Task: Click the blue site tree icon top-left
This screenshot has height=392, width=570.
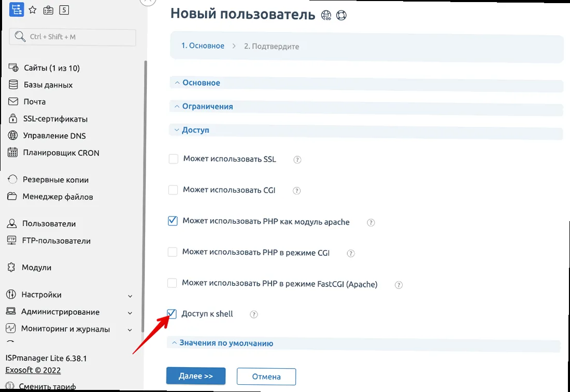Action: point(17,9)
